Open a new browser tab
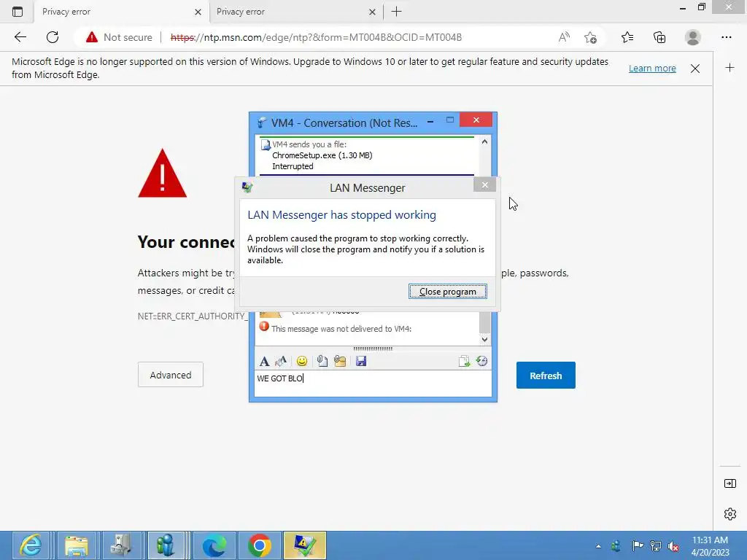The image size is (747, 560). click(396, 12)
